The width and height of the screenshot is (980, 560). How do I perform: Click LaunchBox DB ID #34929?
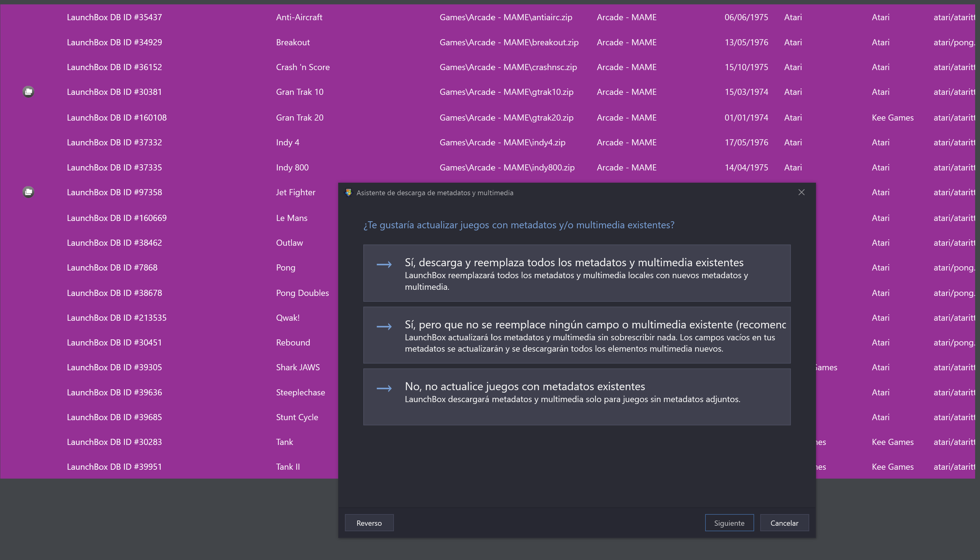tap(114, 42)
